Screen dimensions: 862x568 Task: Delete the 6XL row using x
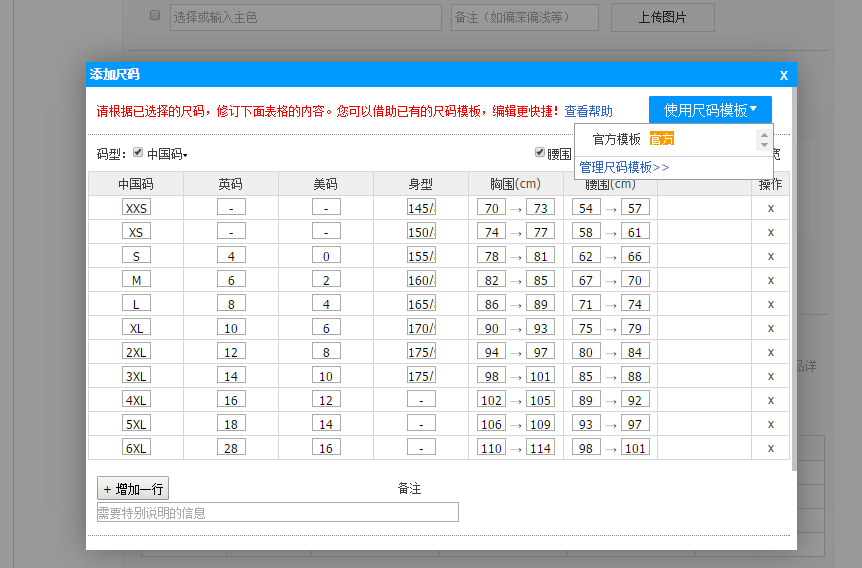click(x=770, y=448)
